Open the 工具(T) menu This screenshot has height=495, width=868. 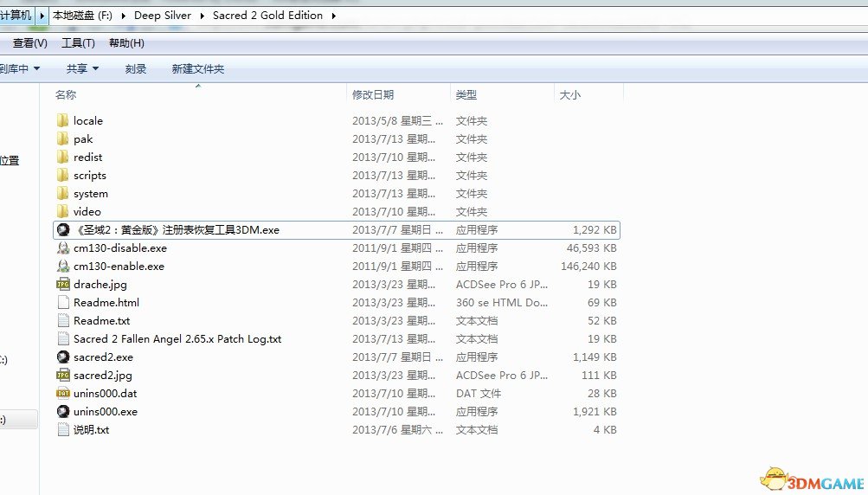tap(78, 43)
